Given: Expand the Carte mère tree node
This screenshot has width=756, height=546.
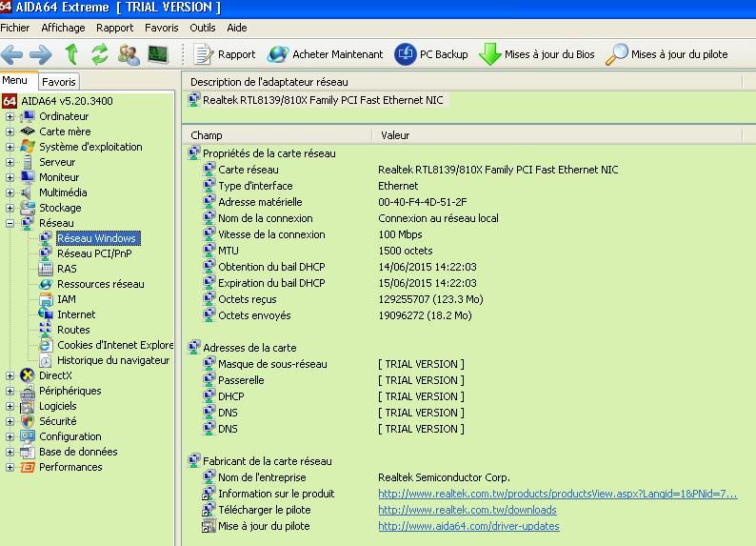Looking at the screenshot, I should pos(10,131).
